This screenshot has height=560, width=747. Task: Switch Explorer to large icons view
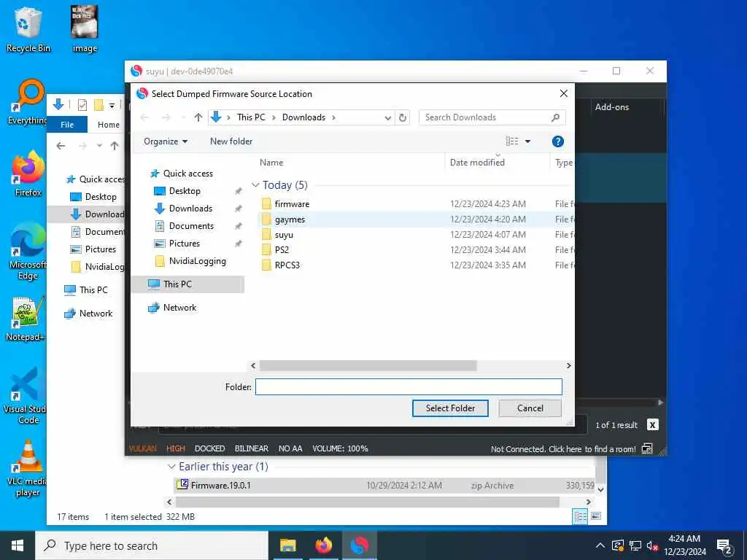click(595, 516)
